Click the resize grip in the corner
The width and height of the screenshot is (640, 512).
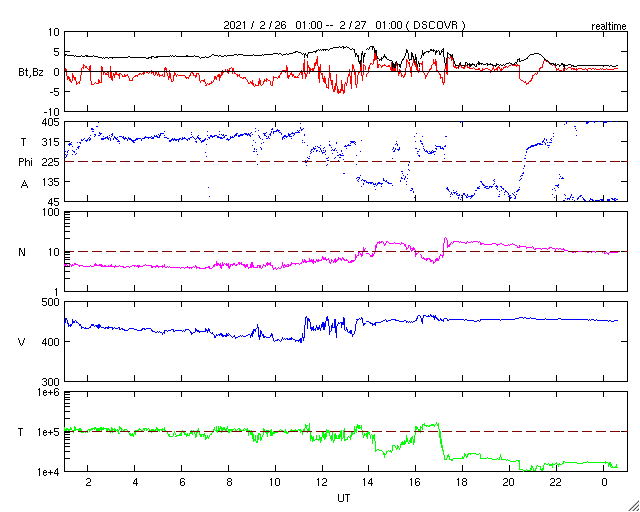633,506
